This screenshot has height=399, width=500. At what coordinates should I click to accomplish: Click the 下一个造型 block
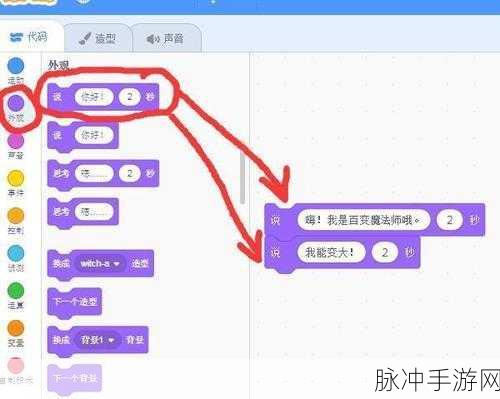[75, 301]
